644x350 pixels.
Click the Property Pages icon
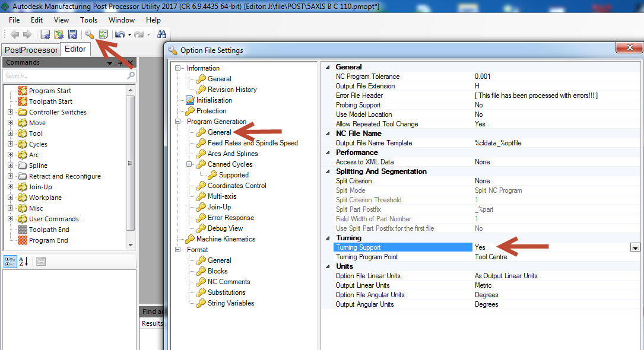click(41, 262)
